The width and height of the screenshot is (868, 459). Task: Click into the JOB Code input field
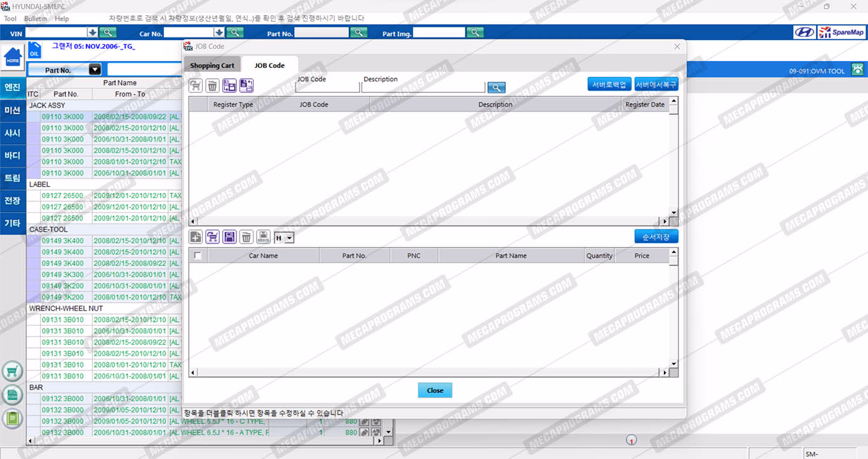coord(327,88)
